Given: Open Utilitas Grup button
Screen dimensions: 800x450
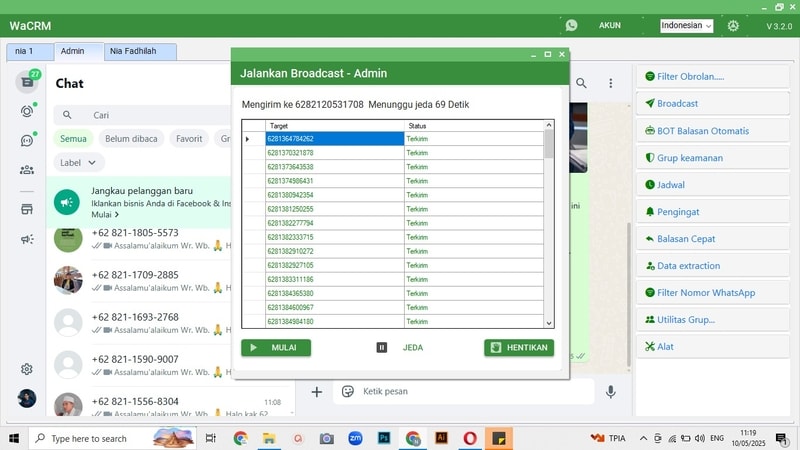Looking at the screenshot, I should coord(713,320).
